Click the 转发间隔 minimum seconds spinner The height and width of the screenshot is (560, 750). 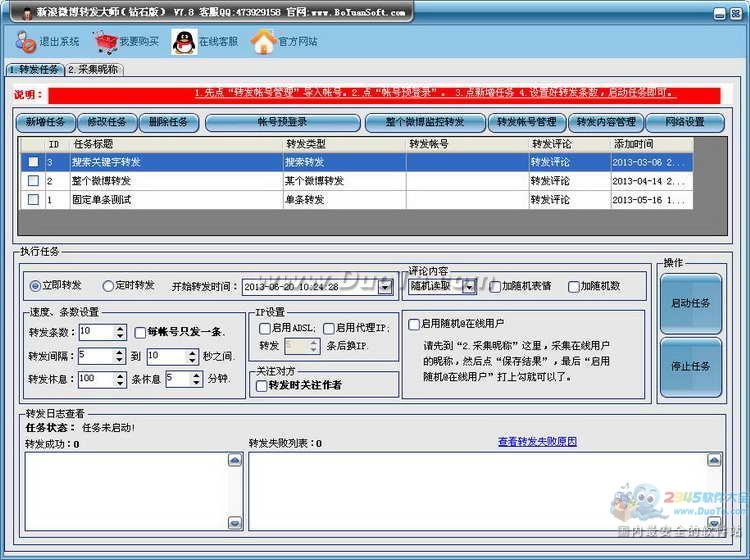click(120, 356)
